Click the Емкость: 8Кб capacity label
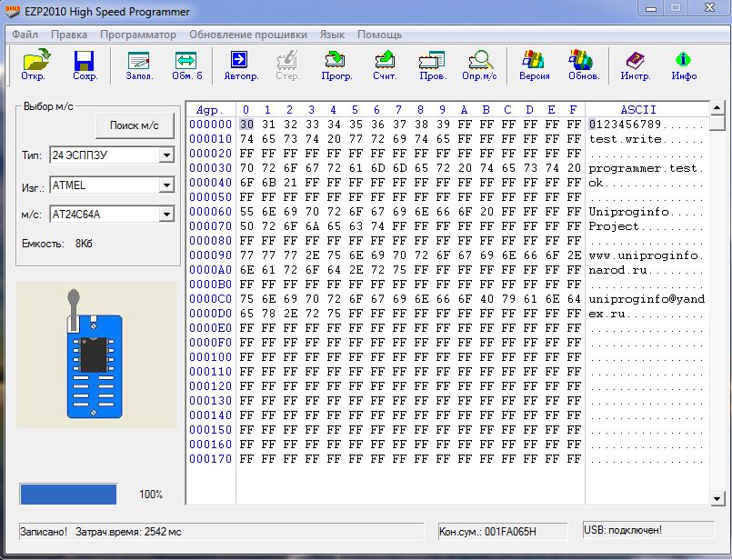 point(57,244)
